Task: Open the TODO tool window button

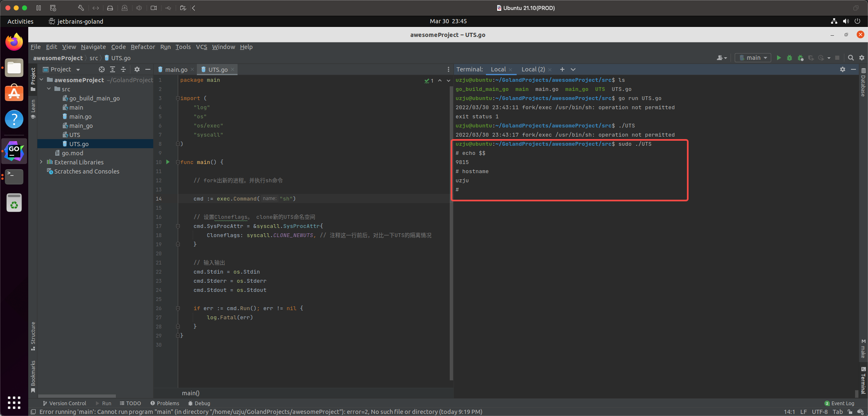Action: coord(130,403)
